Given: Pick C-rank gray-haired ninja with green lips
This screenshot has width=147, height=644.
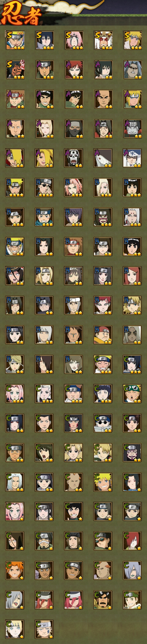Looking at the screenshot, I should pos(132,571).
